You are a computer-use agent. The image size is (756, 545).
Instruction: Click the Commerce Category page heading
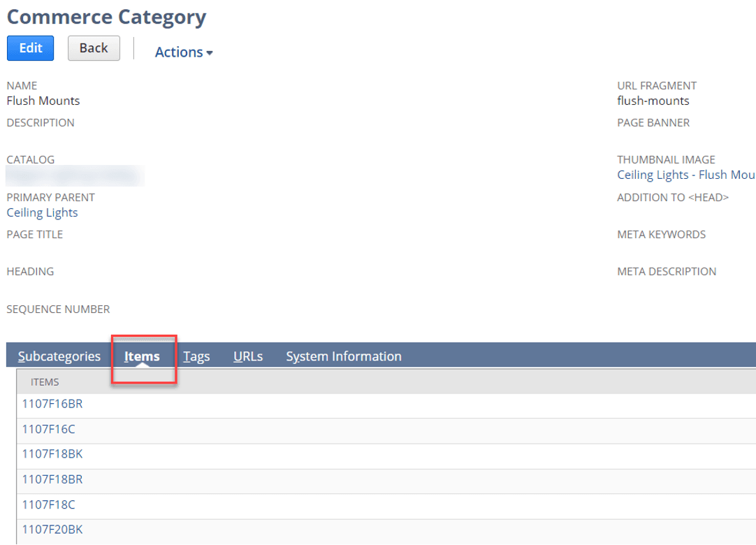(107, 17)
